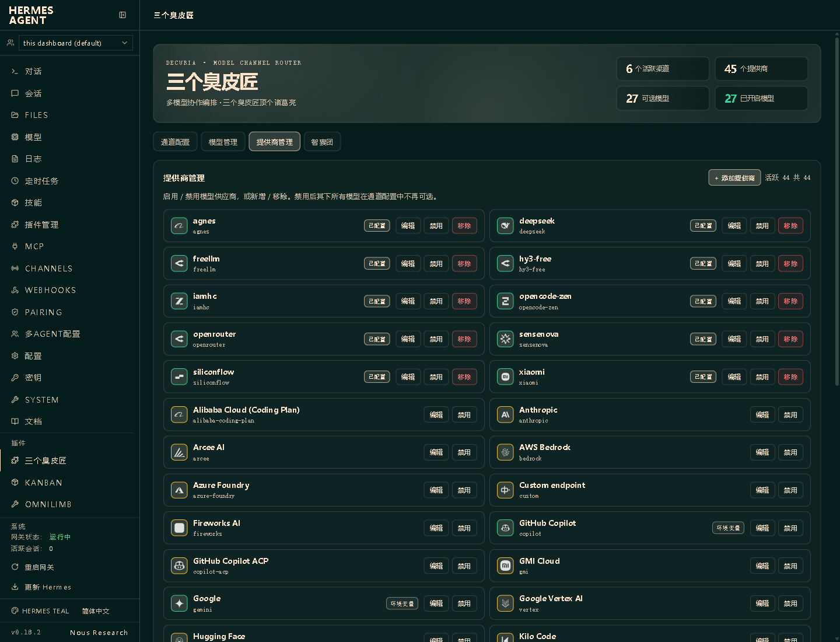The height and width of the screenshot is (642, 840).
Task: Click the Azure Foundry provider logo
Action: 179,490
